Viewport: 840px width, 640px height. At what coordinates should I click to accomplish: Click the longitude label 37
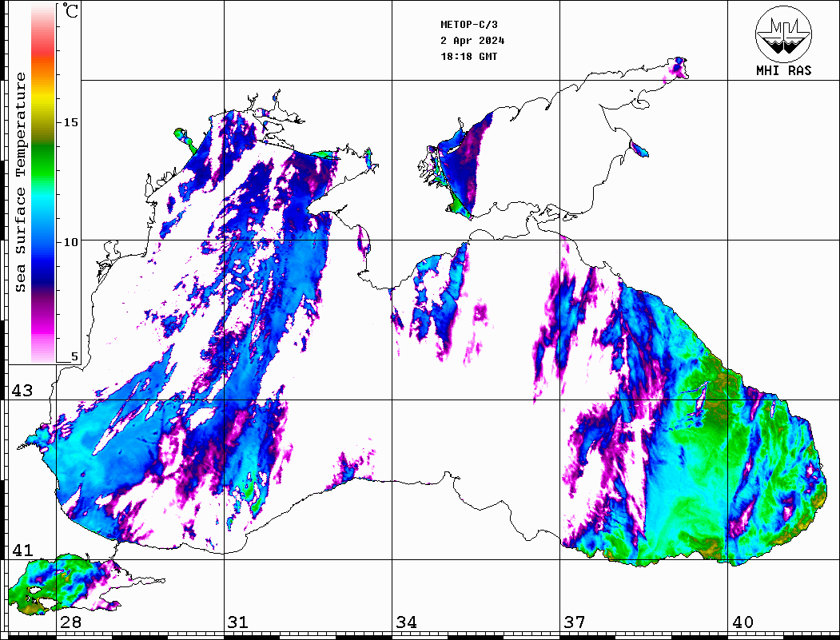(x=575, y=622)
